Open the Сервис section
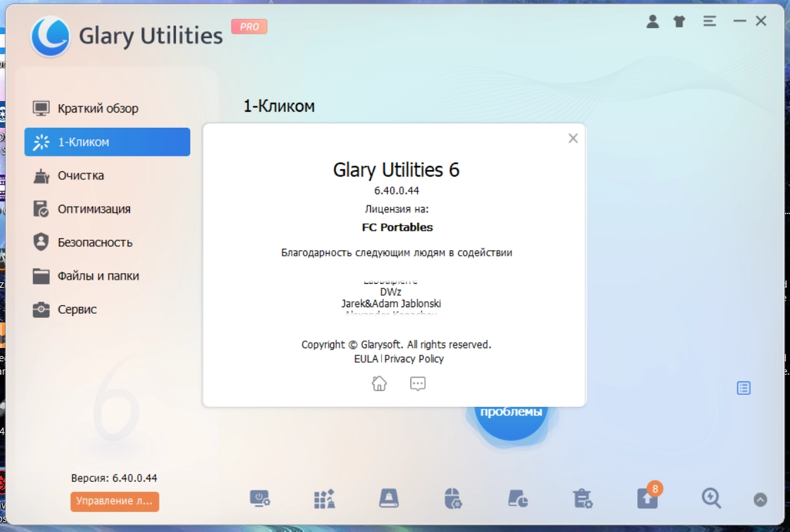 point(107,309)
